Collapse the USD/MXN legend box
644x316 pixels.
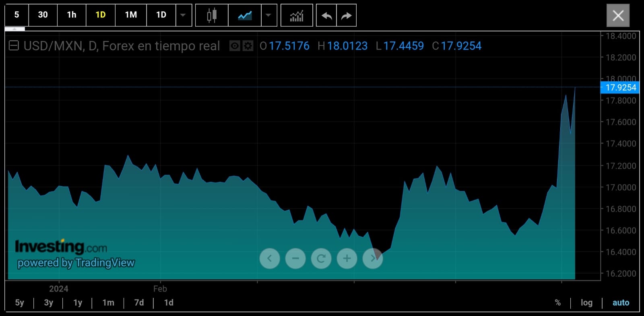[x=14, y=46]
